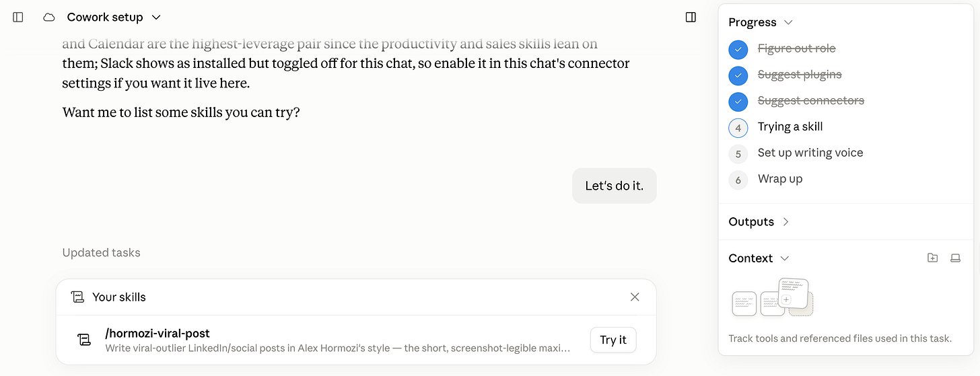Click the add folder icon in Context
The width and height of the screenshot is (980, 376).
(x=932, y=258)
